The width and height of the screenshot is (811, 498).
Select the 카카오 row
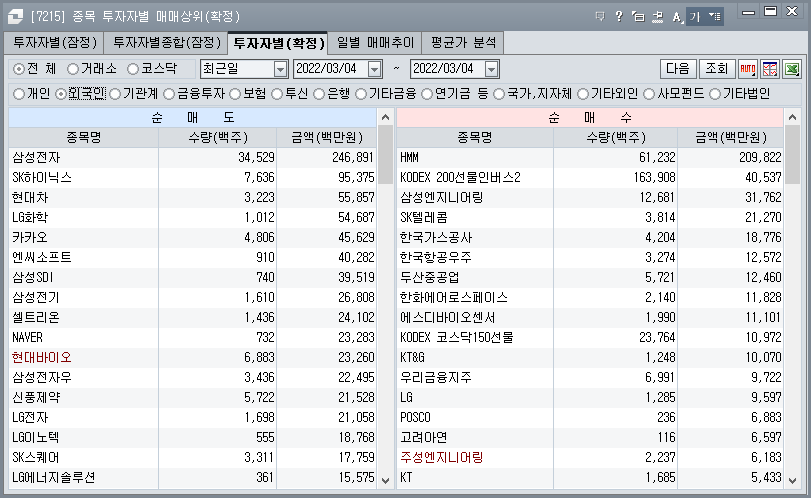click(192, 238)
